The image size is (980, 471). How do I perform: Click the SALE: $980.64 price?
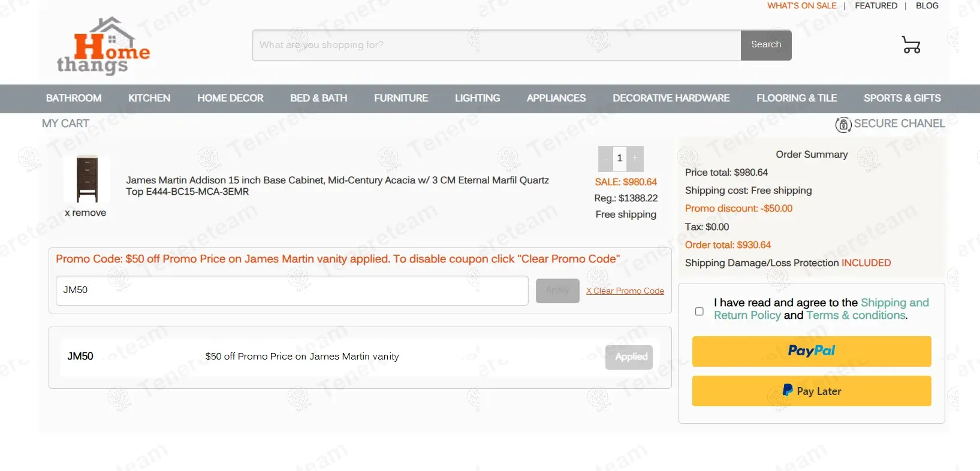[x=626, y=182]
